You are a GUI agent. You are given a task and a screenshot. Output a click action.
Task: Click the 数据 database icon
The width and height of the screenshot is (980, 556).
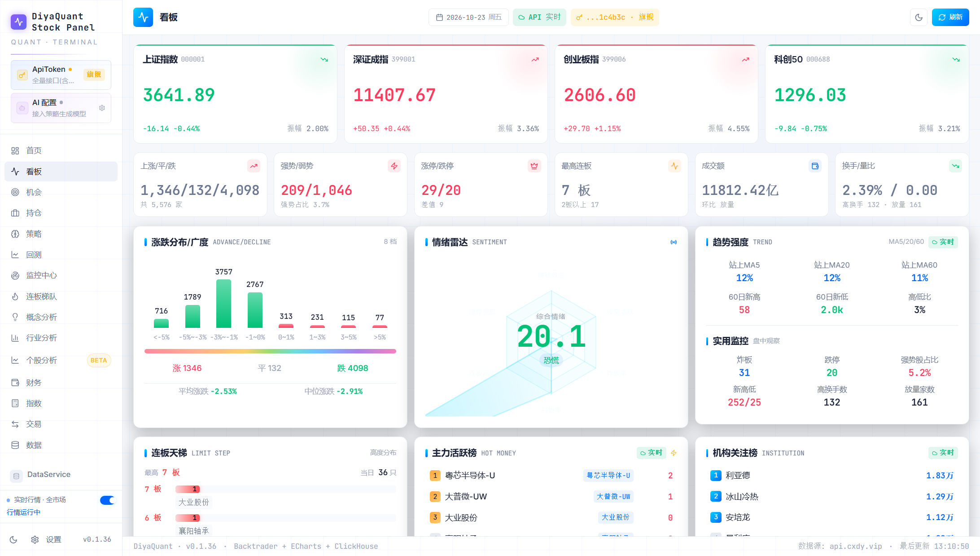pyautogui.click(x=15, y=445)
